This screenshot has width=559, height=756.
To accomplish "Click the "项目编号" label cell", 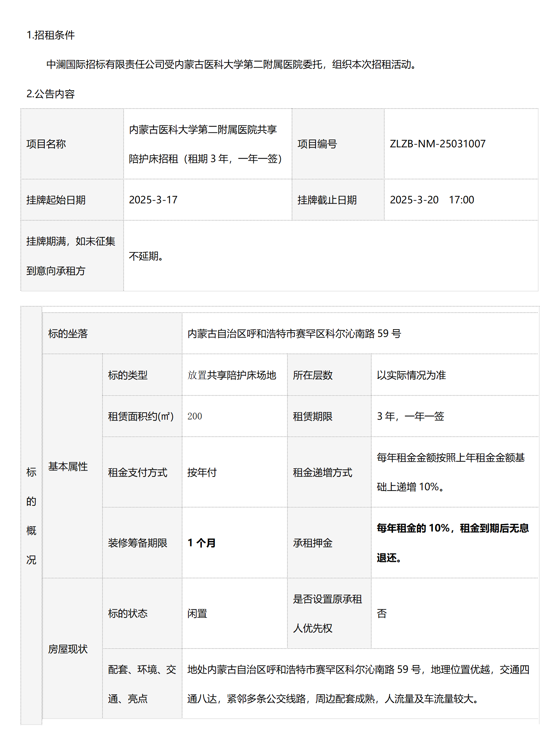I will [x=317, y=144].
